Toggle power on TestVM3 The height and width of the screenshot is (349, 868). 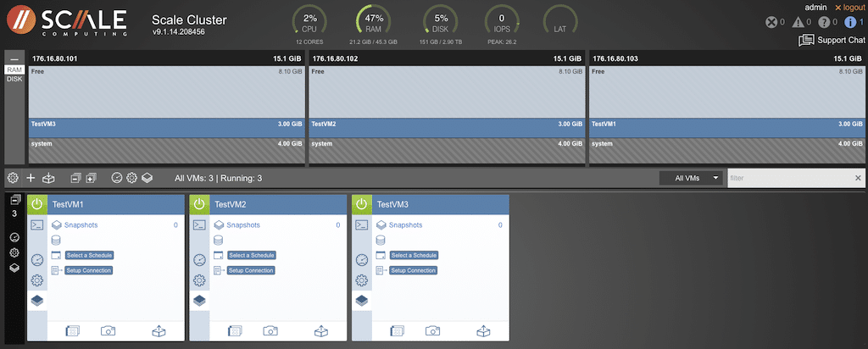pos(361,204)
